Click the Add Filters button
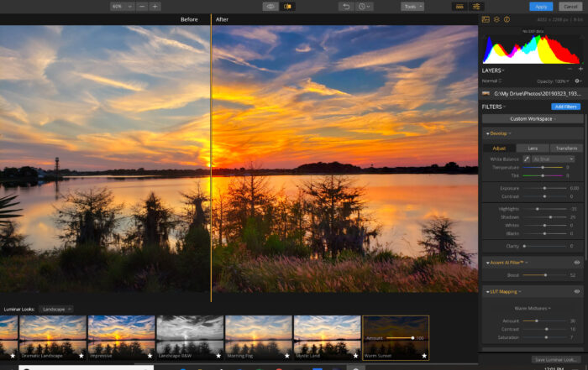The height and width of the screenshot is (370, 588). point(565,107)
